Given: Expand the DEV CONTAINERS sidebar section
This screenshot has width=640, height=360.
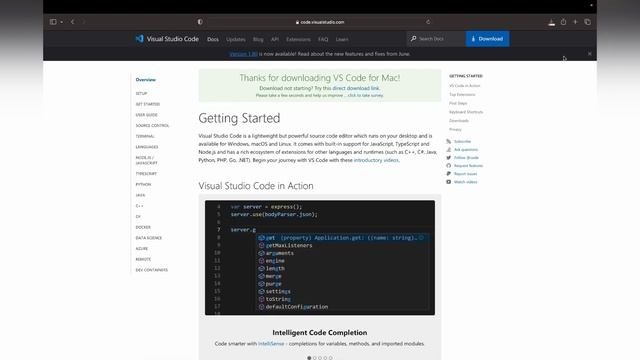Looking at the screenshot, I should click(x=152, y=270).
